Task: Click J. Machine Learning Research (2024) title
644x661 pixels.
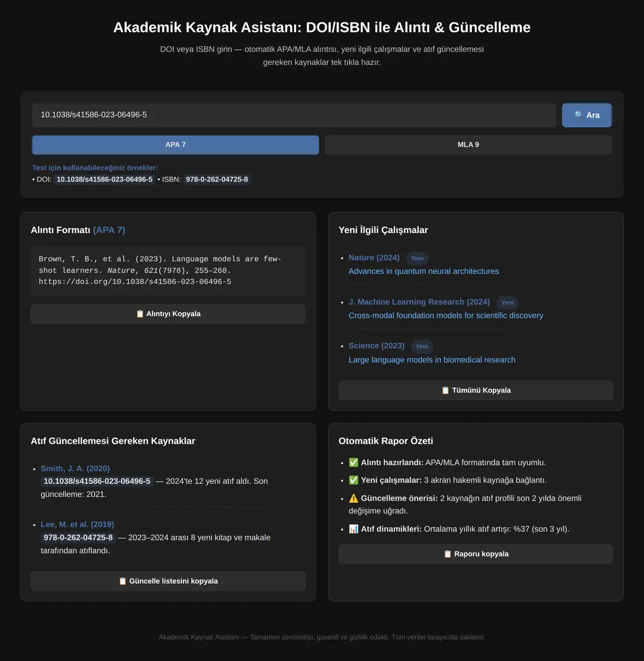Action: 419,302
